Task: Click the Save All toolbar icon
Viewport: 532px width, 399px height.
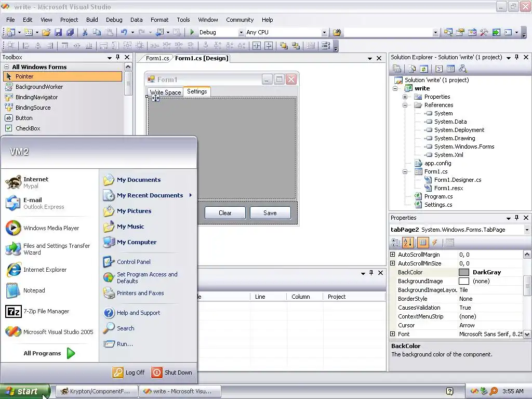Action: pyautogui.click(x=70, y=32)
